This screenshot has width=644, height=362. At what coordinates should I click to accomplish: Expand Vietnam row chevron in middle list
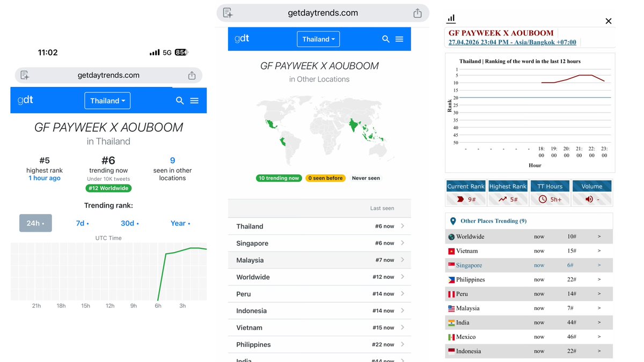coord(402,327)
